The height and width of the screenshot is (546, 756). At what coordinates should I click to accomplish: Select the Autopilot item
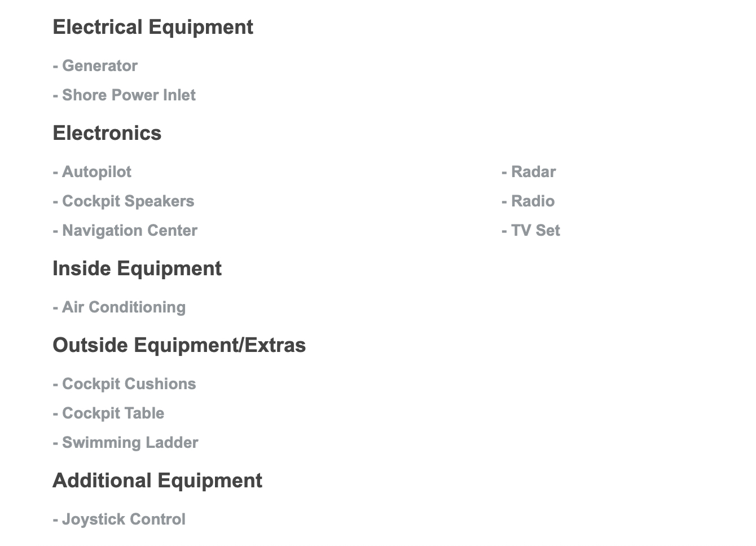click(96, 172)
